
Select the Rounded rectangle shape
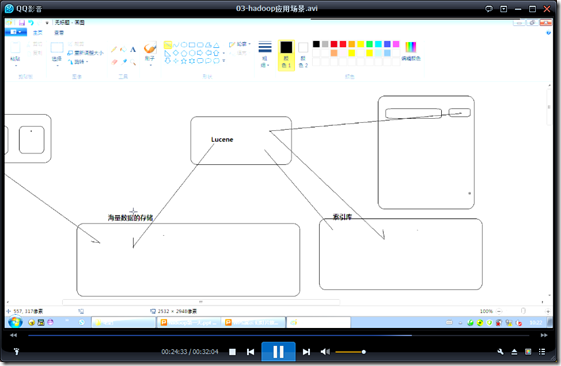click(200, 45)
